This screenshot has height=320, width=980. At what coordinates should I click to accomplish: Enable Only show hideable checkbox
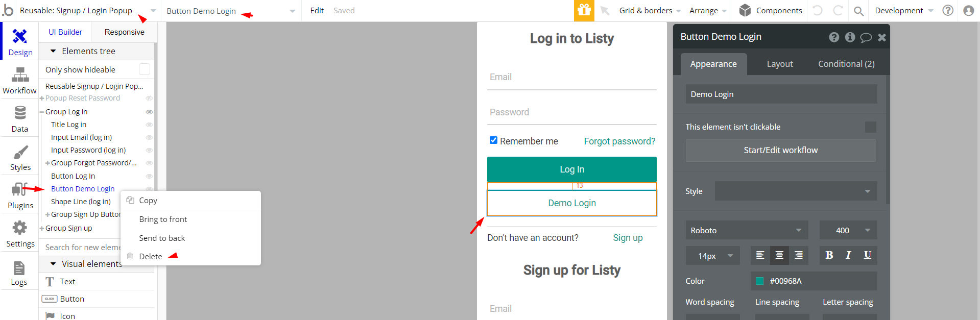pos(145,69)
